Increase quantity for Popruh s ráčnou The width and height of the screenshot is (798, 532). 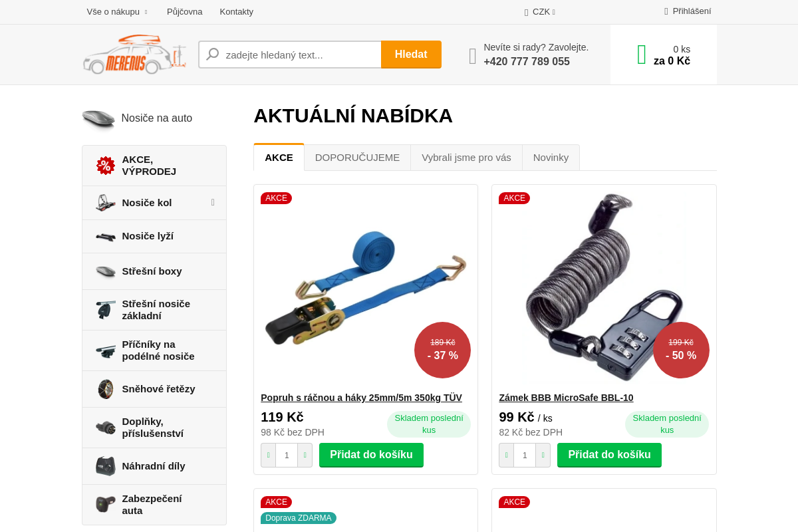pos(305,456)
